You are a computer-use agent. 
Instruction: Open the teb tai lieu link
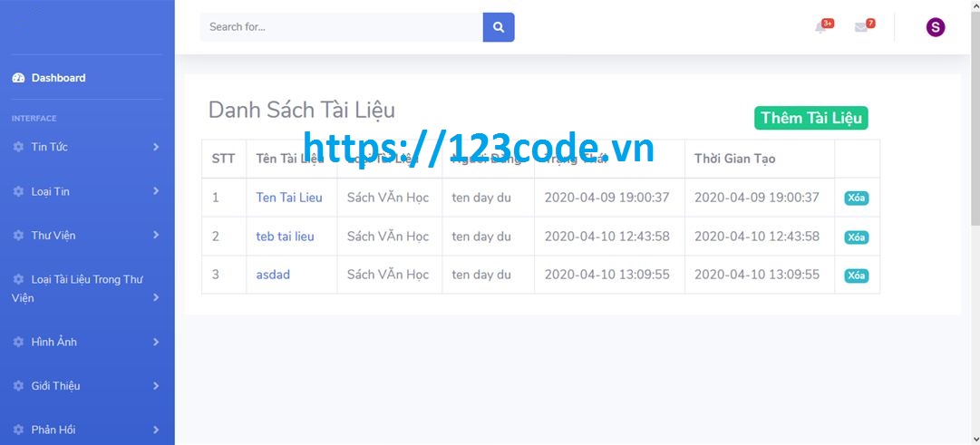(x=285, y=237)
